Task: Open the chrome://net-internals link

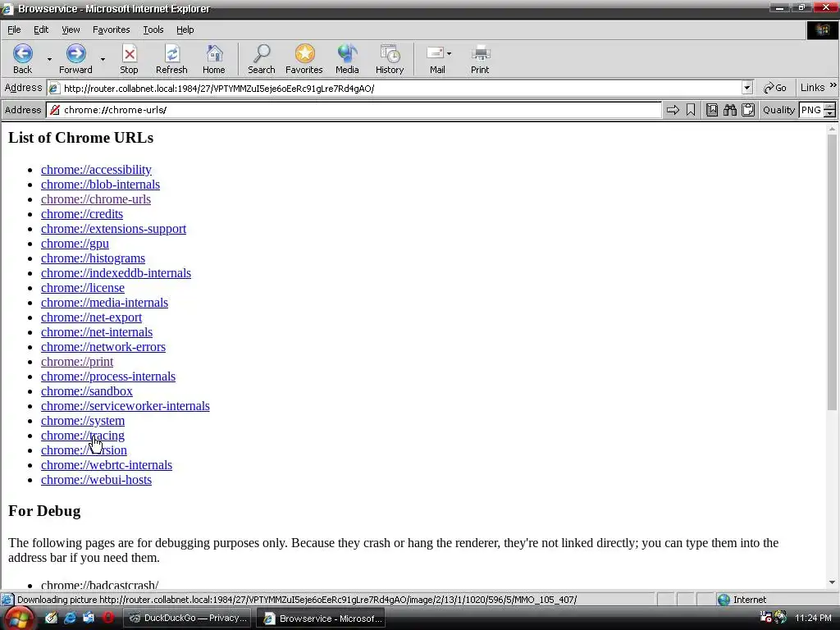Action: 97,332
